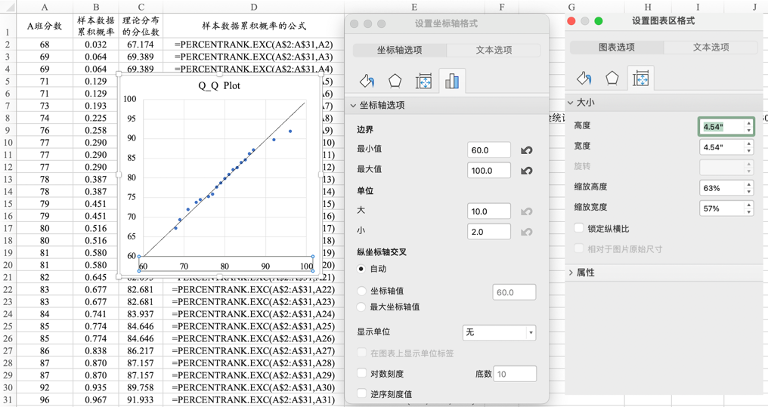Image resolution: width=768 pixels, height=408 pixels.
Task: Select the 最大坐标轴值 radio button
Action: [x=362, y=307]
